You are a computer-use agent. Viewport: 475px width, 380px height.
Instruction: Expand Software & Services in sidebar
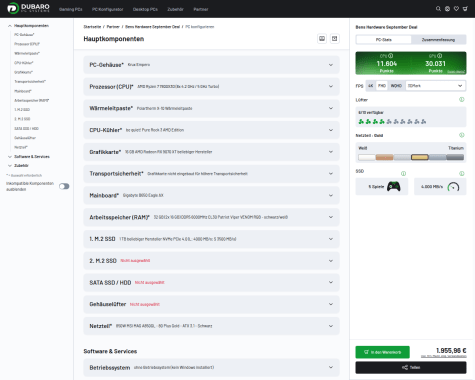29,156
